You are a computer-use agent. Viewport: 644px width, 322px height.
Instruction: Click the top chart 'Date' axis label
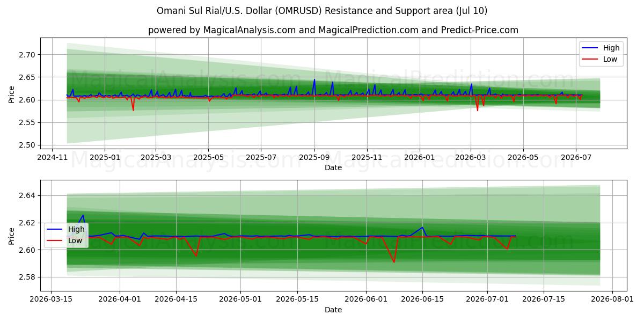pyautogui.click(x=333, y=168)
